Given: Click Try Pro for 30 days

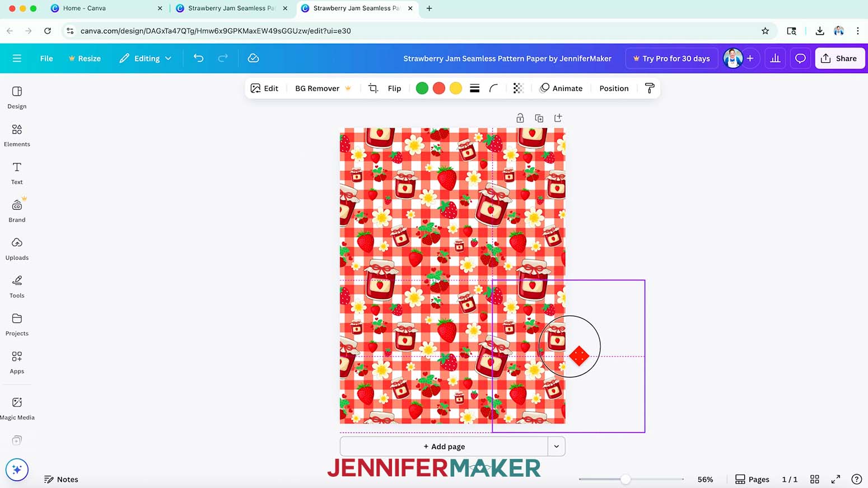Looking at the screenshot, I should (671, 58).
